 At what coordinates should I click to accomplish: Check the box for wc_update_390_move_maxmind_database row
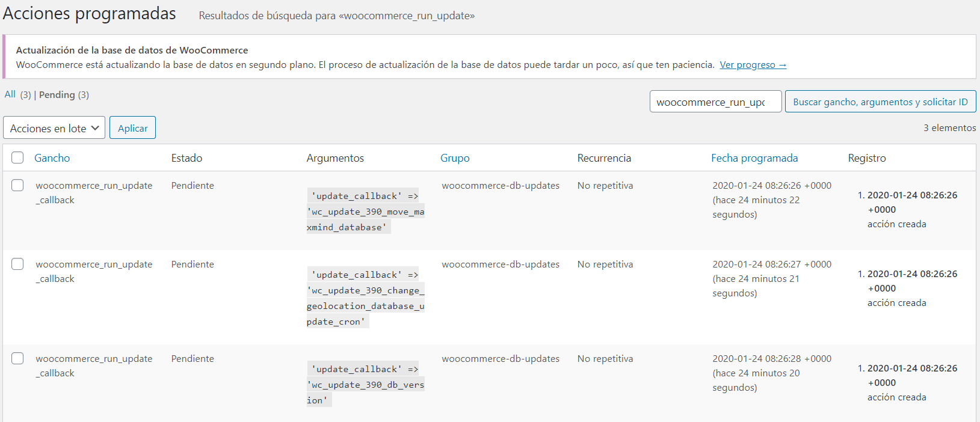click(x=17, y=185)
